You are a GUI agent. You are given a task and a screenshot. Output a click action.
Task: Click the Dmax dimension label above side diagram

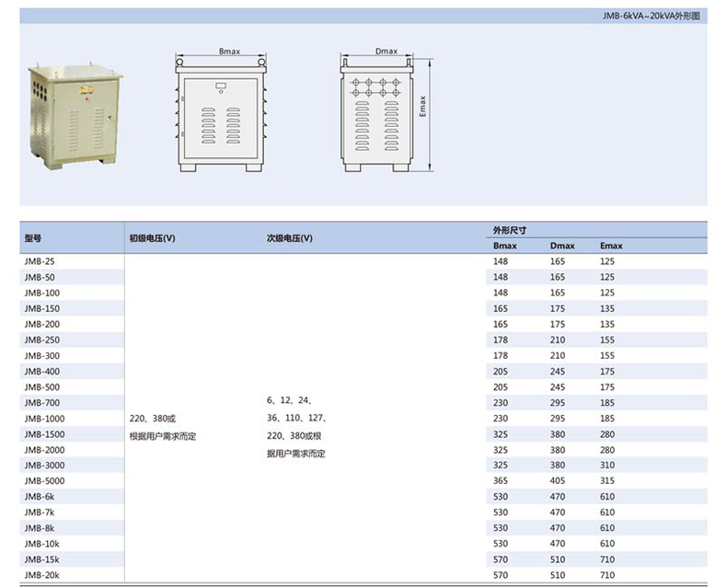(387, 52)
